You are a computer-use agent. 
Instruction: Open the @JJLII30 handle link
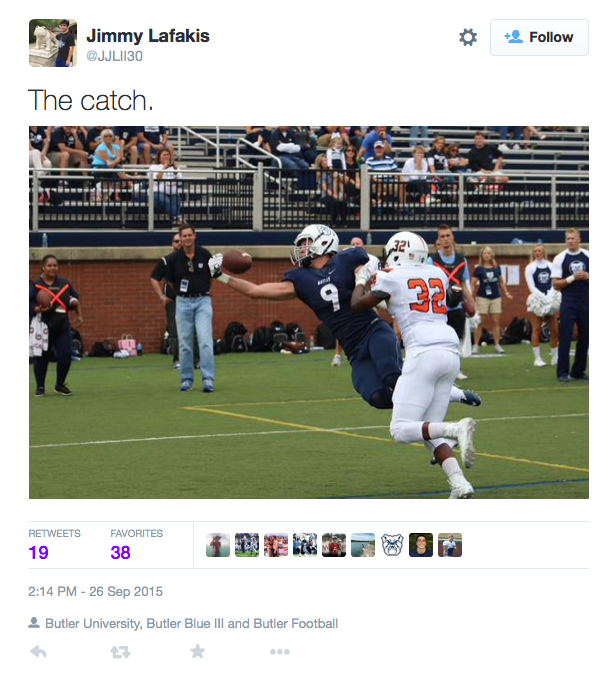pos(114,56)
